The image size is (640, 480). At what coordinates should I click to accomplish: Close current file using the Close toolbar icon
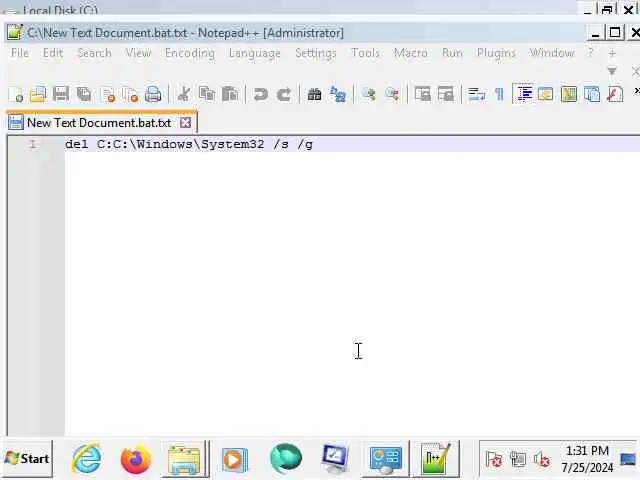pos(108,94)
